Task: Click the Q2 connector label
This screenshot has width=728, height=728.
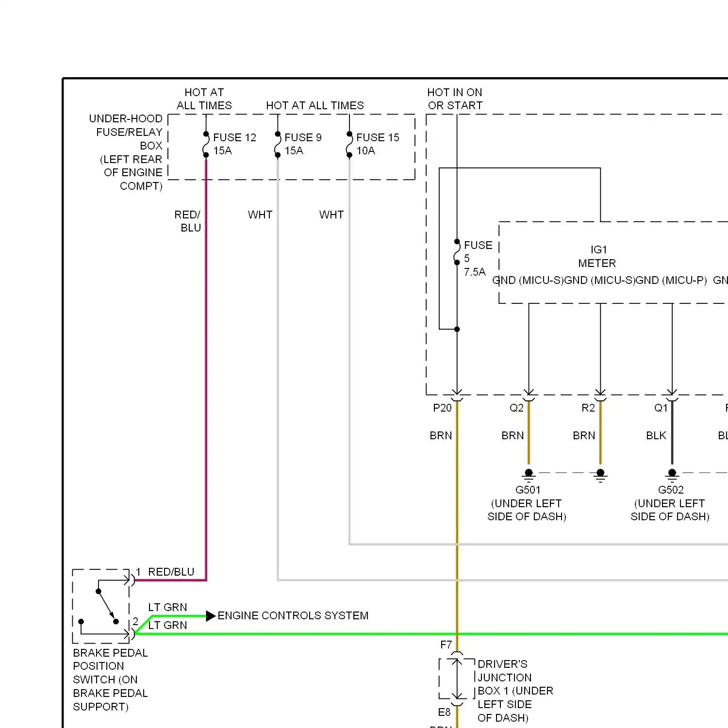Action: (x=516, y=408)
